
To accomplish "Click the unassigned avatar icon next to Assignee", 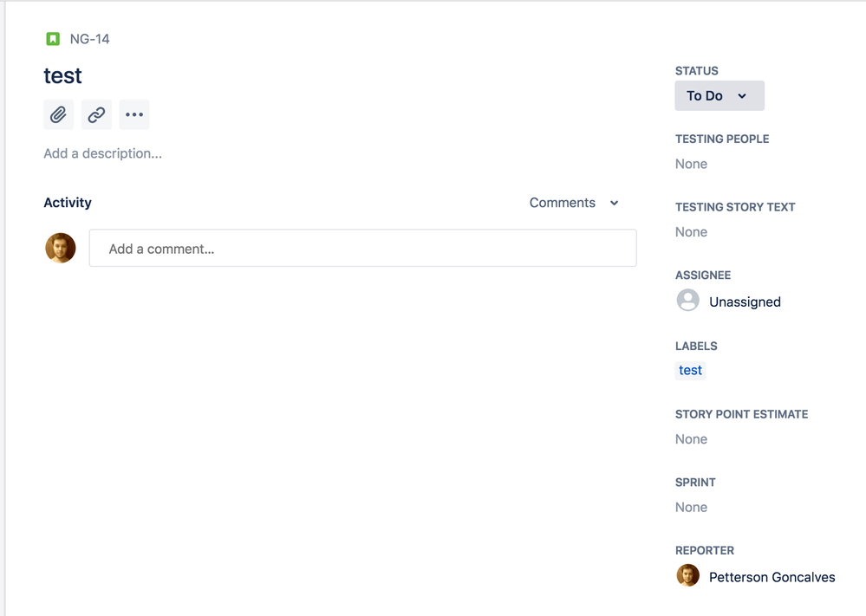I will click(x=687, y=300).
